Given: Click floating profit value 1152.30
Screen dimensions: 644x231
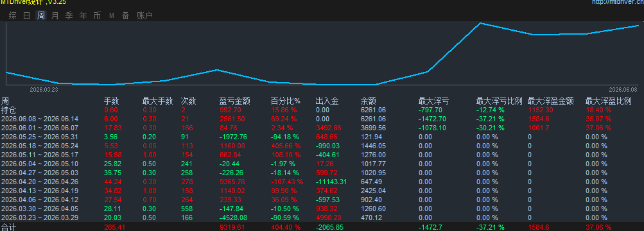Looking at the screenshot, I should (541, 110).
